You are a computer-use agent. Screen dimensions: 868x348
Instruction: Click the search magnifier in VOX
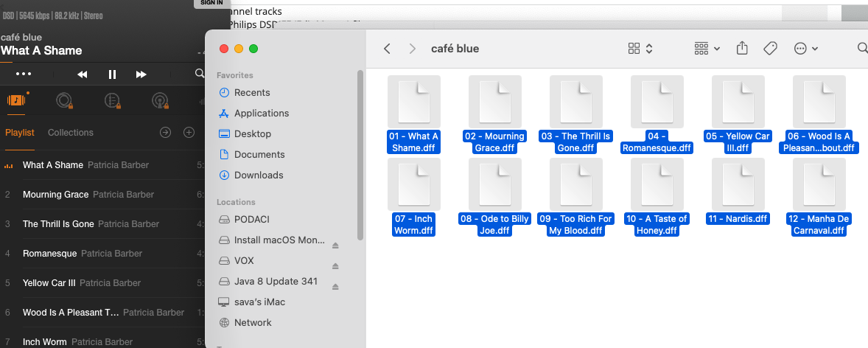coord(199,74)
